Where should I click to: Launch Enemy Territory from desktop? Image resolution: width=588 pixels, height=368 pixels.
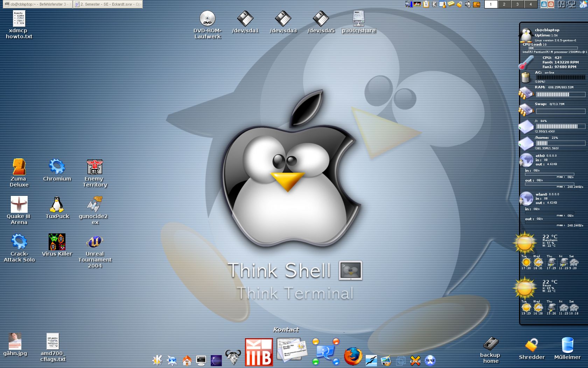coord(94,173)
